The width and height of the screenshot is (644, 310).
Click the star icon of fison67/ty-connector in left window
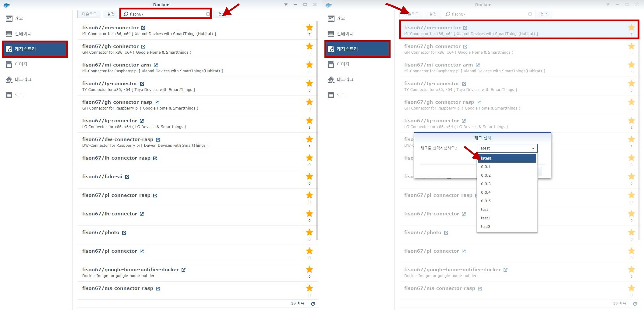[x=310, y=83]
